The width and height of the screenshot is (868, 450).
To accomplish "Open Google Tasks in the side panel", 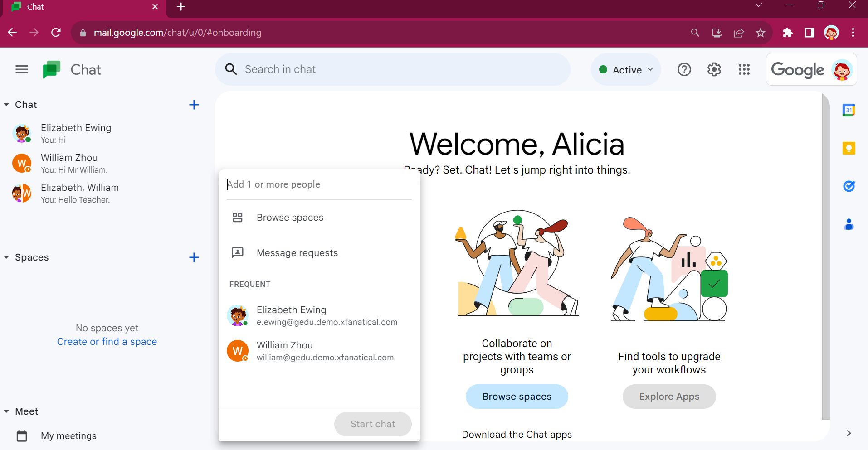I will click(849, 186).
